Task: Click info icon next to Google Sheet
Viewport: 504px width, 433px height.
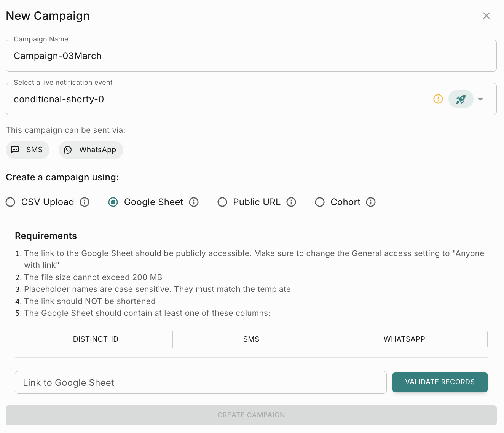Action: pyautogui.click(x=194, y=202)
